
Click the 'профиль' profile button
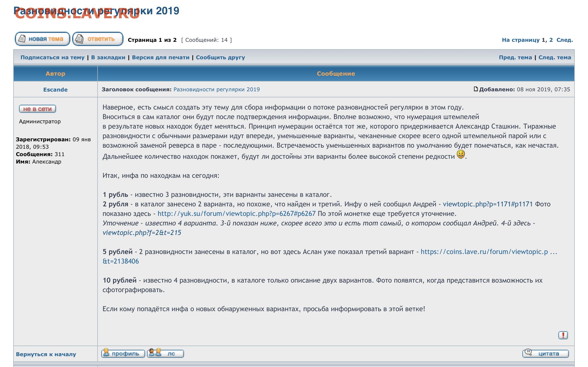coord(123,353)
